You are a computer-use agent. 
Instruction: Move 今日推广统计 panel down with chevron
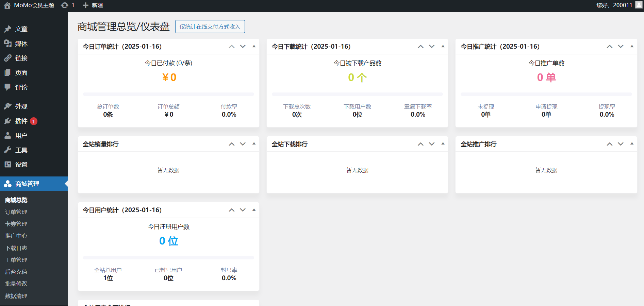coord(621,46)
